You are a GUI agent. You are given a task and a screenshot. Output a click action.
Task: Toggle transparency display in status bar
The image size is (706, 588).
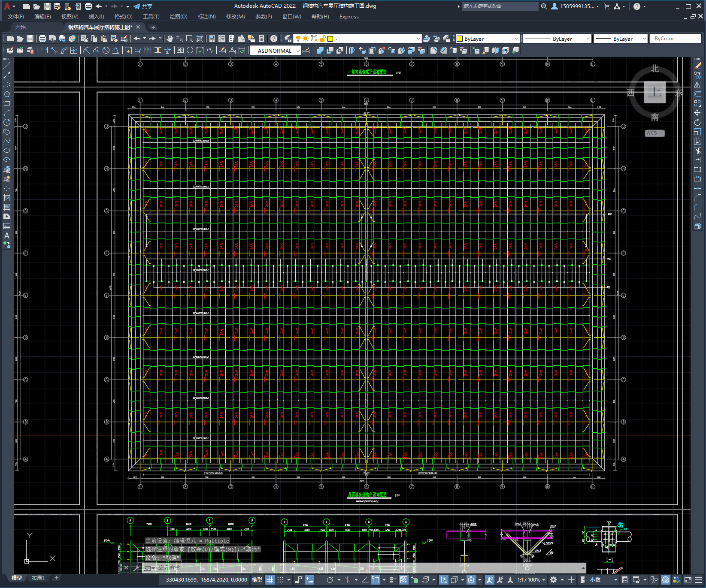click(404, 580)
